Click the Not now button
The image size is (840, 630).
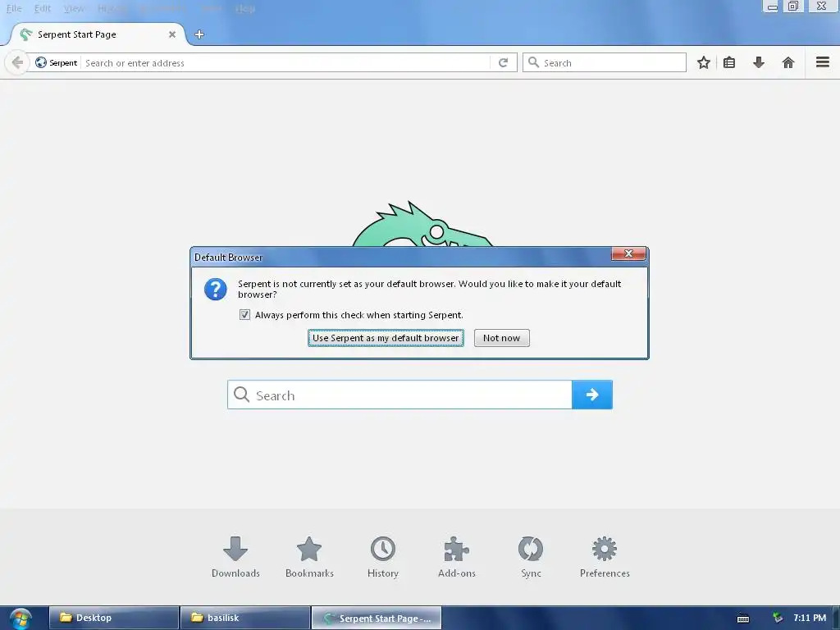pyautogui.click(x=501, y=338)
